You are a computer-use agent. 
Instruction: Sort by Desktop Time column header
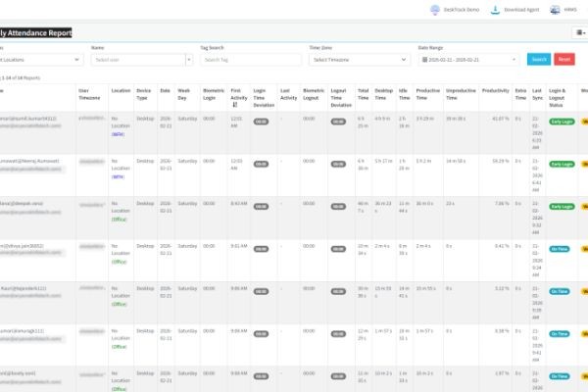[x=383, y=94]
